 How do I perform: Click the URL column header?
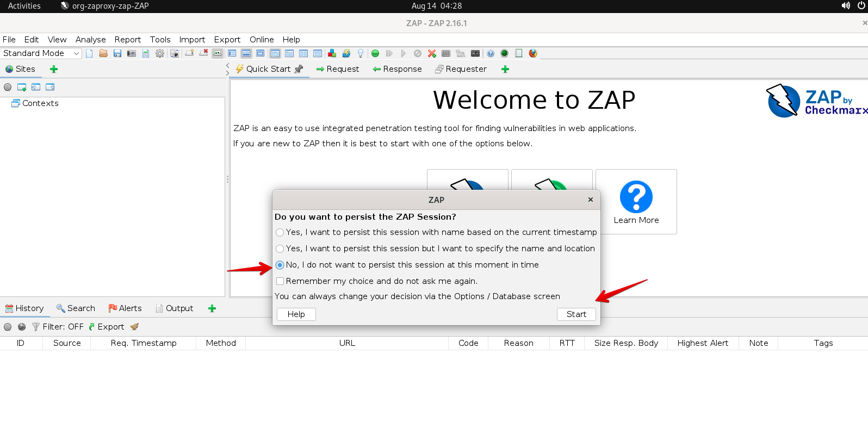point(347,343)
